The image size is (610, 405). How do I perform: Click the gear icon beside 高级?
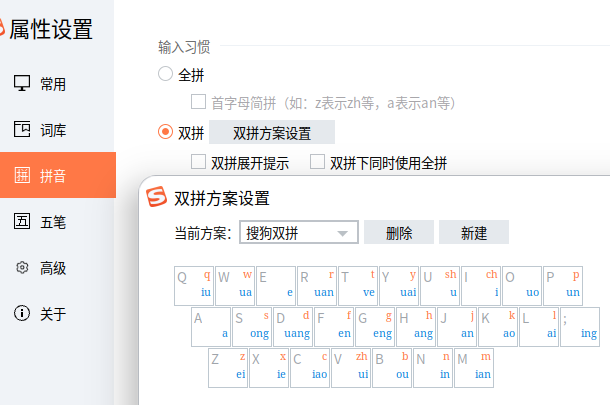click(22, 268)
